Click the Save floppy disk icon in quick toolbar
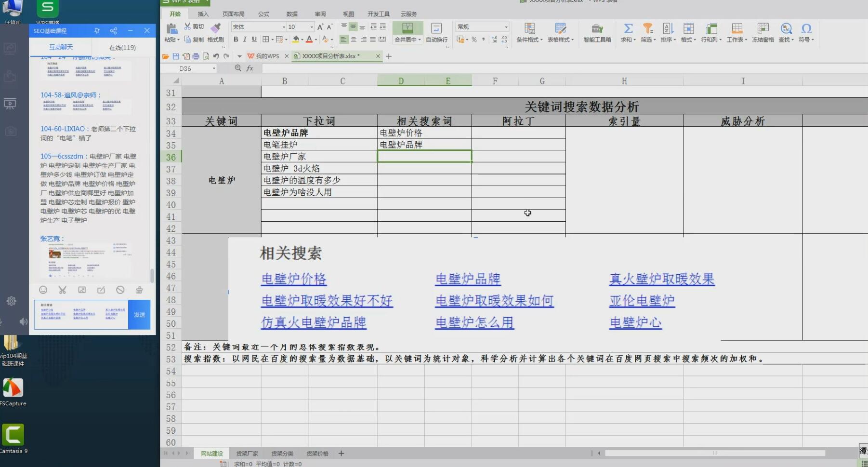Viewport: 868px width, 467px height. pos(176,56)
